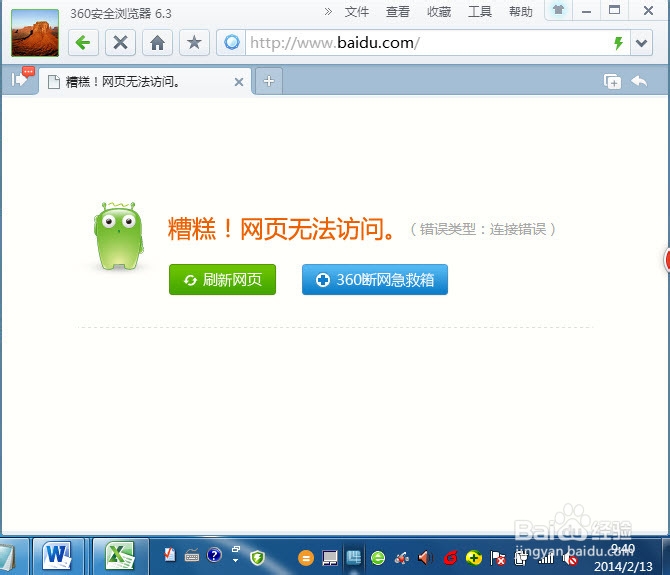Open a new tab with the plus button
This screenshot has width=670, height=575.
pos(269,81)
